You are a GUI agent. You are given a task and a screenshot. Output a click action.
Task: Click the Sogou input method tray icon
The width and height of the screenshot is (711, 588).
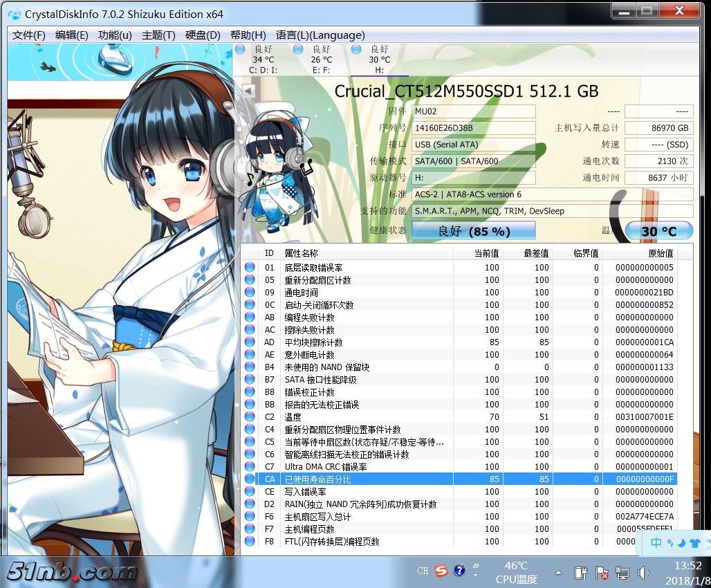[442, 571]
